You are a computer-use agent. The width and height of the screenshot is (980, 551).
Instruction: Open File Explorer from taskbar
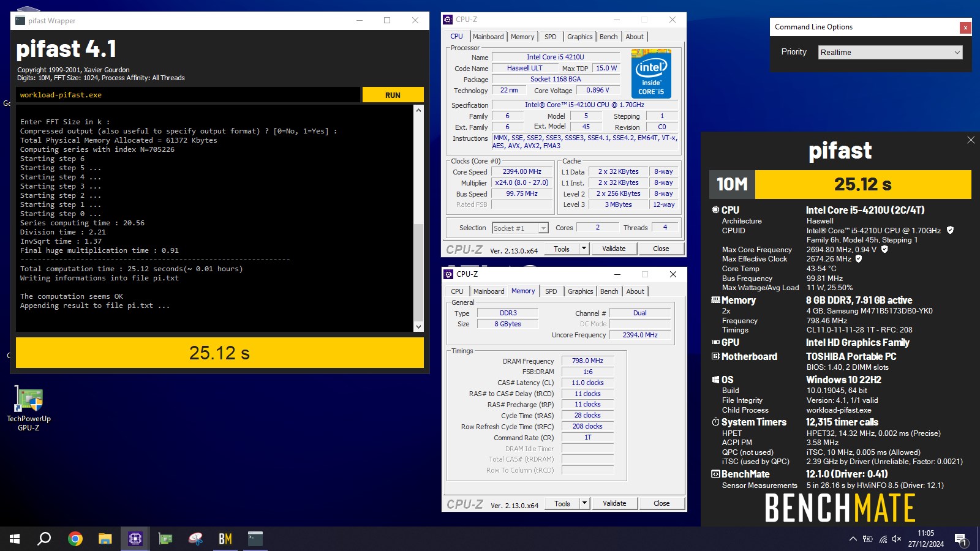pyautogui.click(x=105, y=539)
